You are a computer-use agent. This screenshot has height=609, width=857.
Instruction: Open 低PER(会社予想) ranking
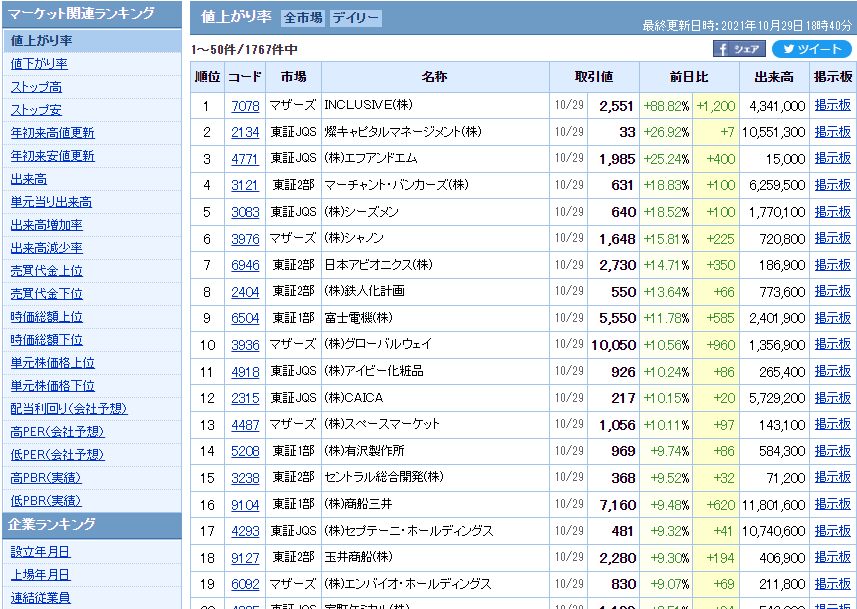(x=57, y=455)
